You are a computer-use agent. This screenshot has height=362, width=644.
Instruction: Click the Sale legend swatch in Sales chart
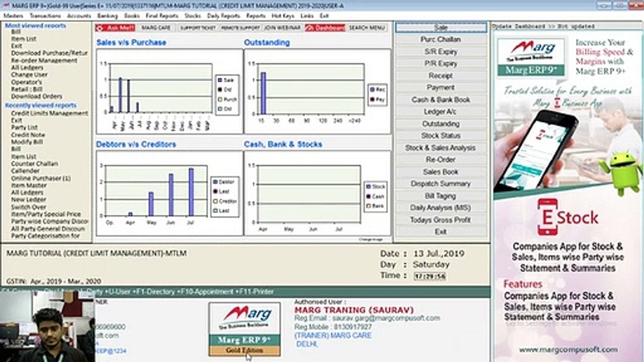coord(220,80)
